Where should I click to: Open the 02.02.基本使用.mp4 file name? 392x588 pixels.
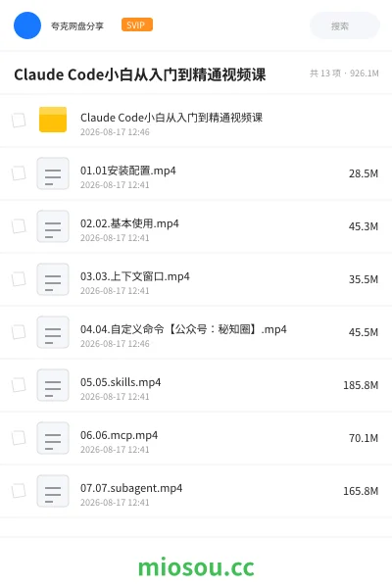tap(129, 223)
